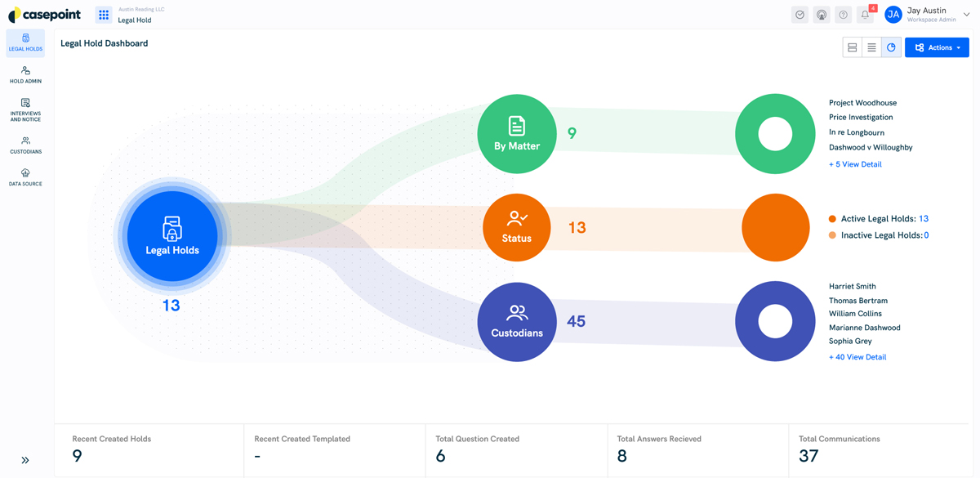The width and height of the screenshot is (980, 478).
Task: Open notifications bell showing 4 alerts
Action: click(x=865, y=14)
